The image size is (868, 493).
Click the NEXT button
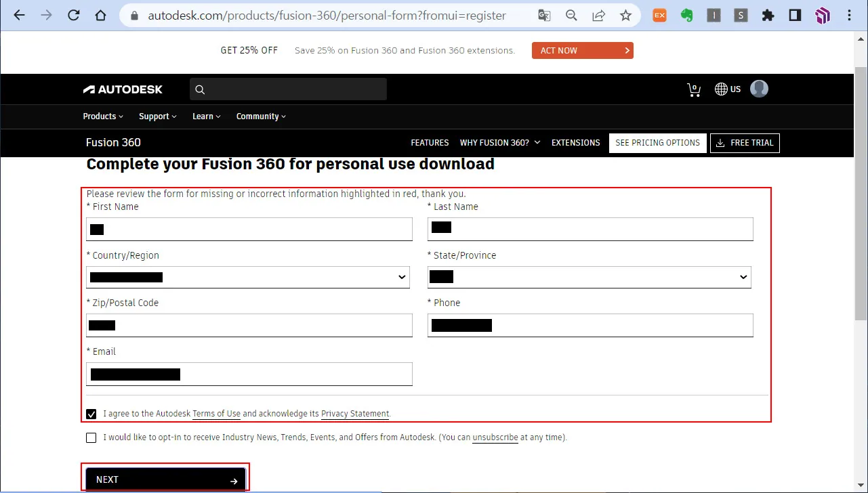166,479
